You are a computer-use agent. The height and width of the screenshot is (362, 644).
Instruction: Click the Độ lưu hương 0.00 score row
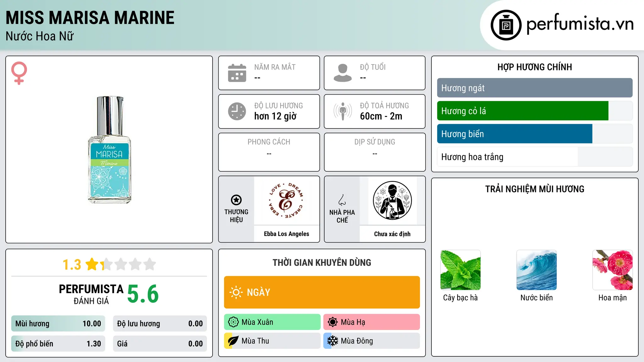[160, 324]
